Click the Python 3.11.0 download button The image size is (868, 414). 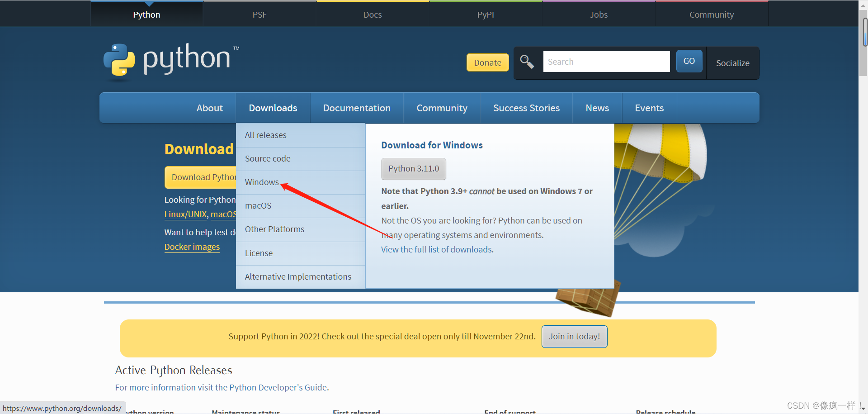[414, 169]
